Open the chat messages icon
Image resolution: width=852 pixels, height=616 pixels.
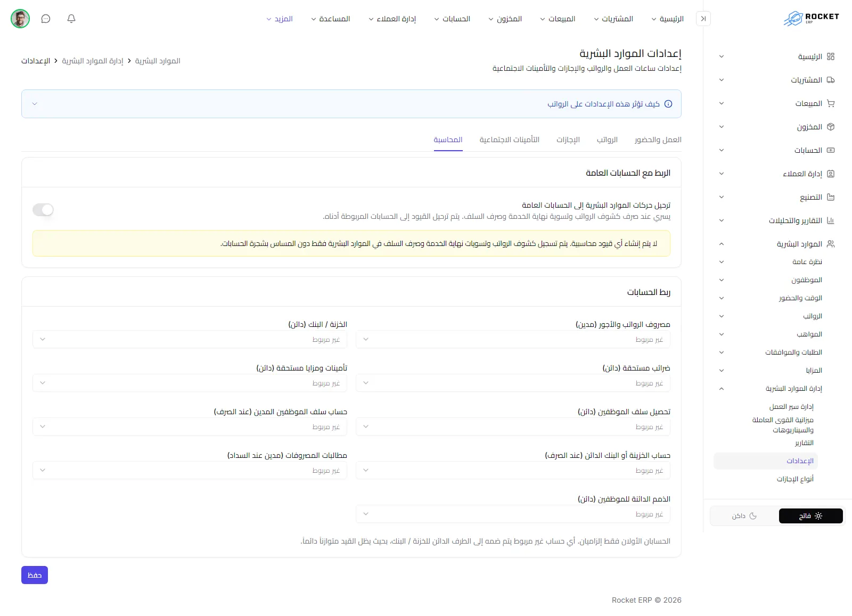[x=46, y=19]
